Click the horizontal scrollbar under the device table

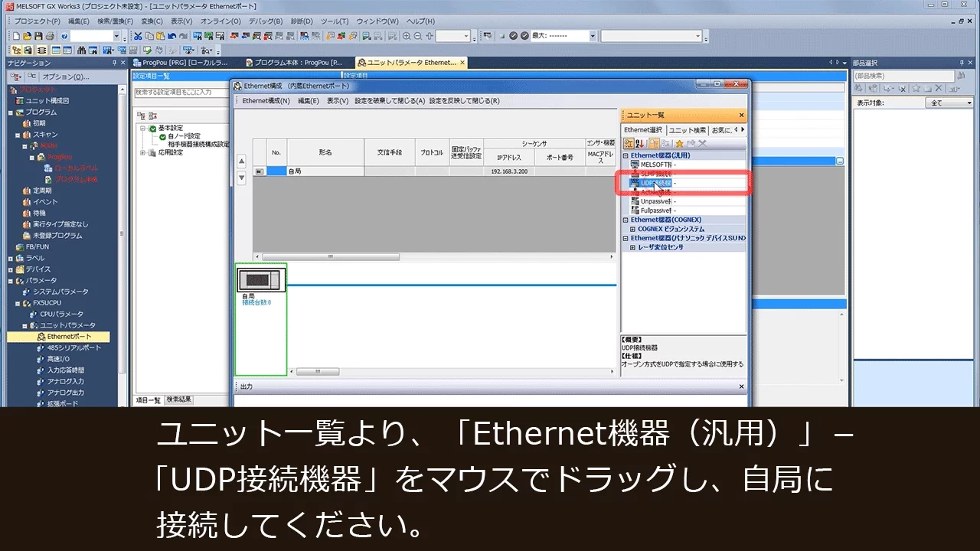(434, 257)
